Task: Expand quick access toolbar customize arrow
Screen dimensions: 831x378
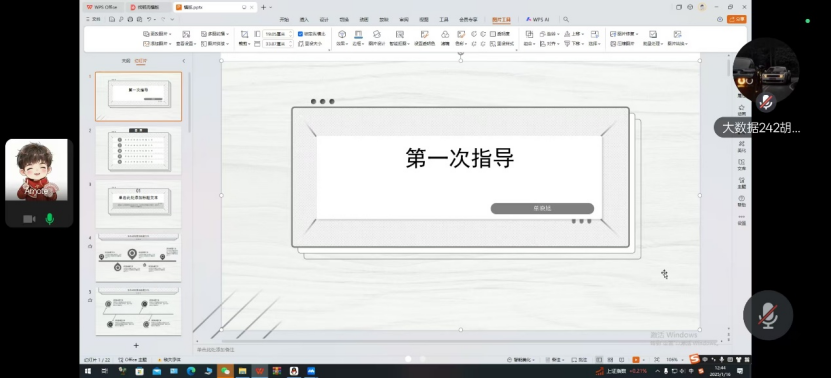Action: click(x=172, y=19)
